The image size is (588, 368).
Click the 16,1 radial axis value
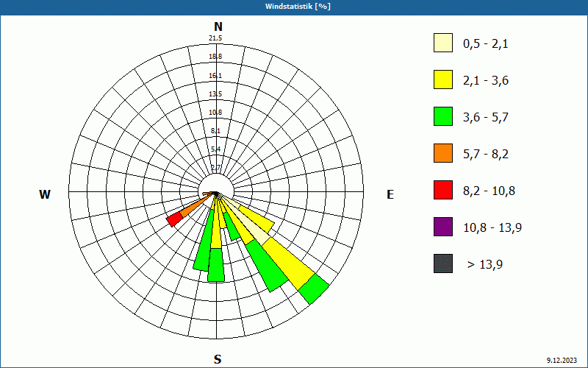tap(215, 76)
